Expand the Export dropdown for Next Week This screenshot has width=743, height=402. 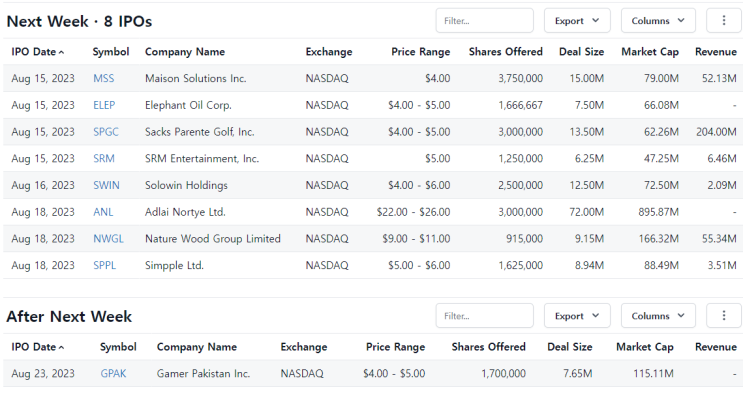577,20
